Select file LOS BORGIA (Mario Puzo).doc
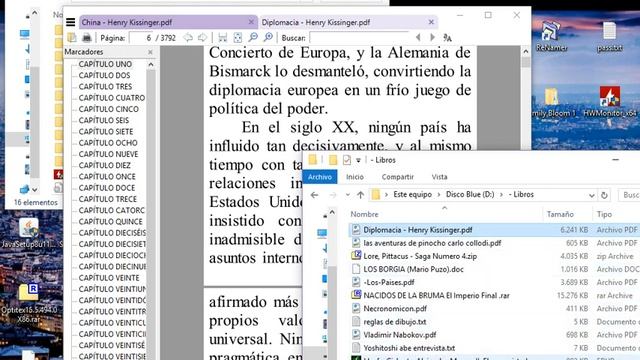The image size is (640, 360). pos(413,269)
